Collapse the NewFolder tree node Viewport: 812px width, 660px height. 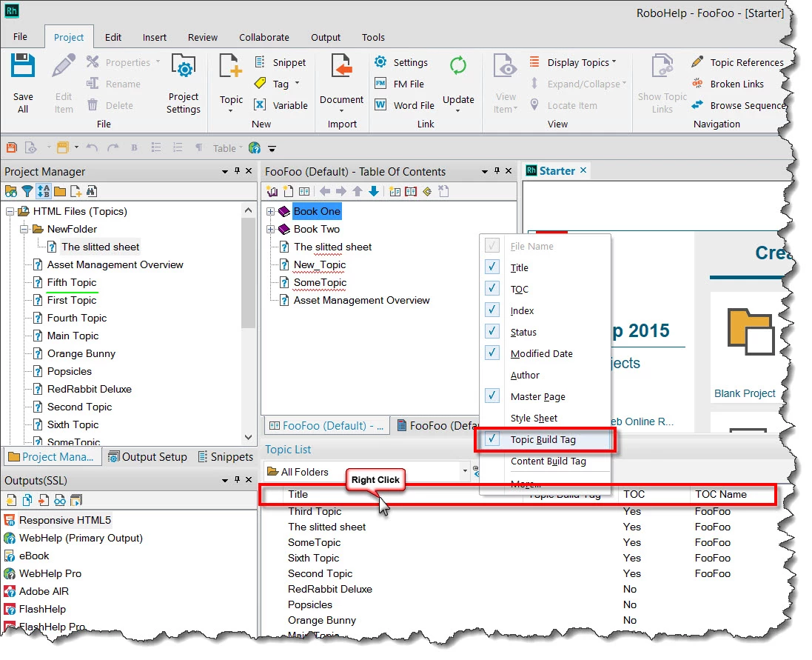24,229
